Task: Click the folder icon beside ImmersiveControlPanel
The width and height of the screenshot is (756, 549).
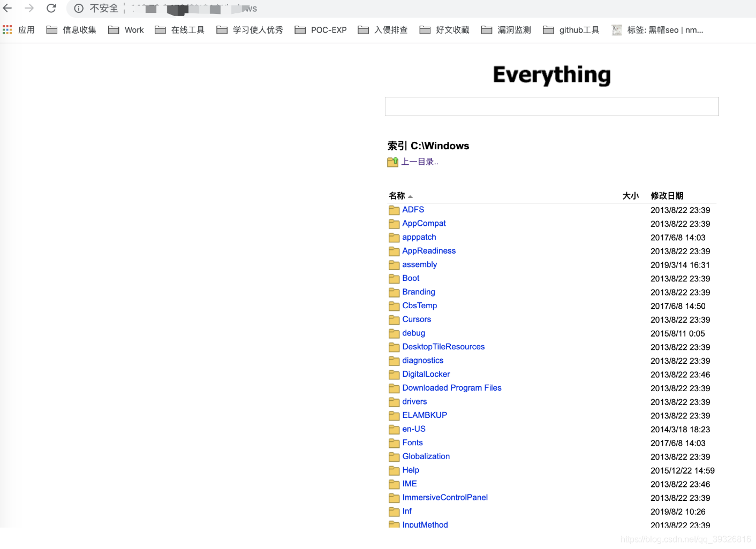Action: 394,498
